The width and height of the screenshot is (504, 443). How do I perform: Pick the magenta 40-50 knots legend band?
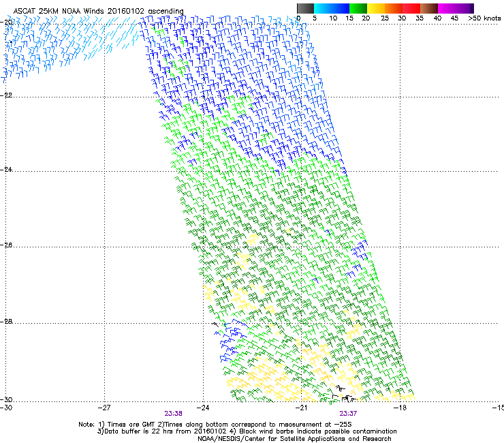click(x=456, y=8)
